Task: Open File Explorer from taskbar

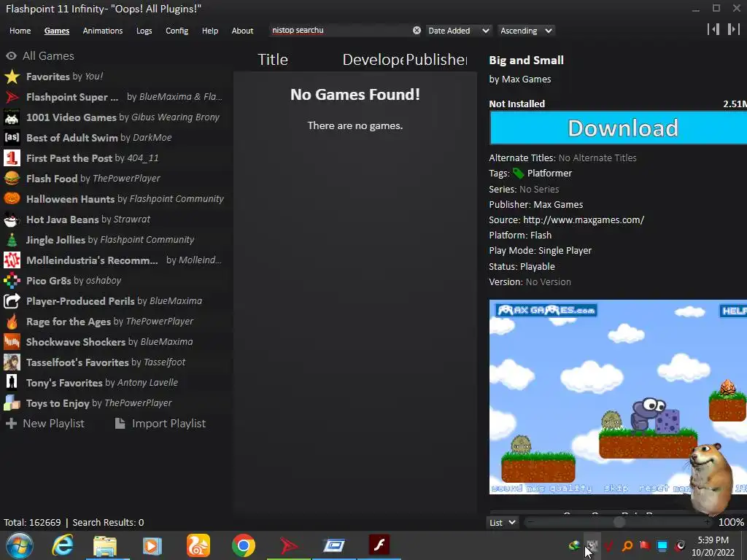Action: coord(105,545)
